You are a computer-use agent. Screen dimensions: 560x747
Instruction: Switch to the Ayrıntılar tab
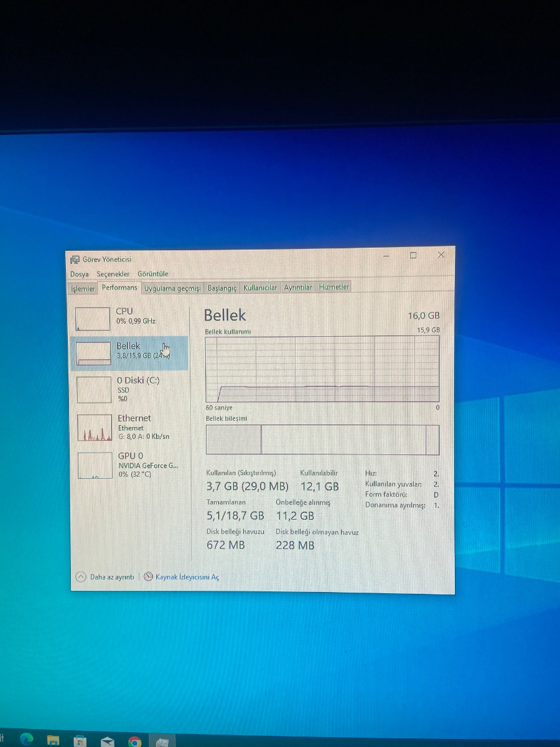click(x=298, y=287)
